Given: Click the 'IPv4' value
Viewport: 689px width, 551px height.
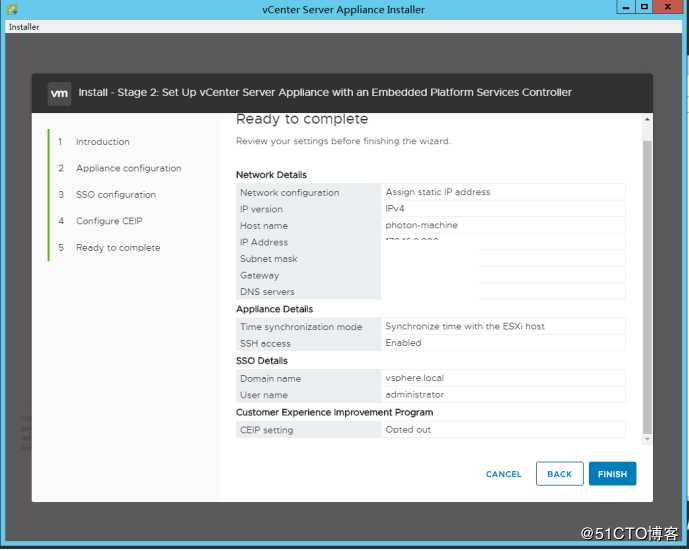Looking at the screenshot, I should [395, 208].
